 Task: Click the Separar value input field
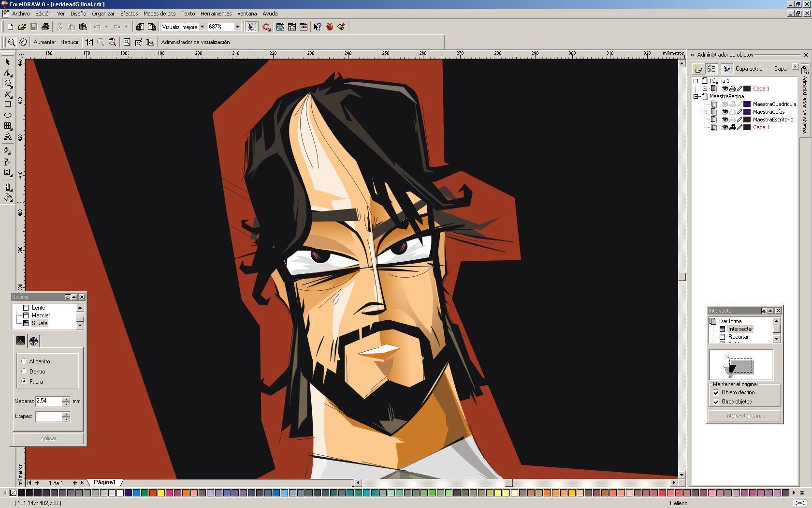pos(48,401)
